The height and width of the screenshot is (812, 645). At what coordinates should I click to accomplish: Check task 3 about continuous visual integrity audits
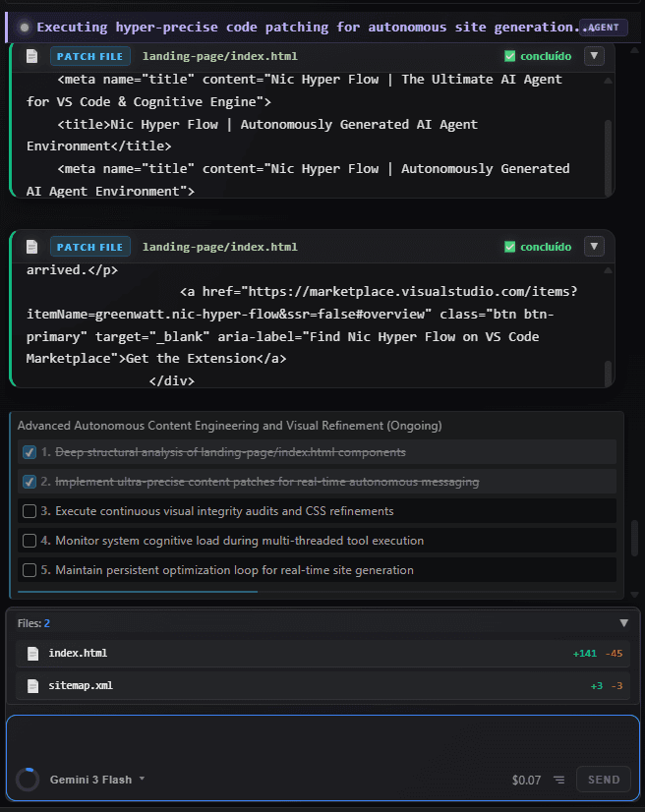(x=29, y=510)
